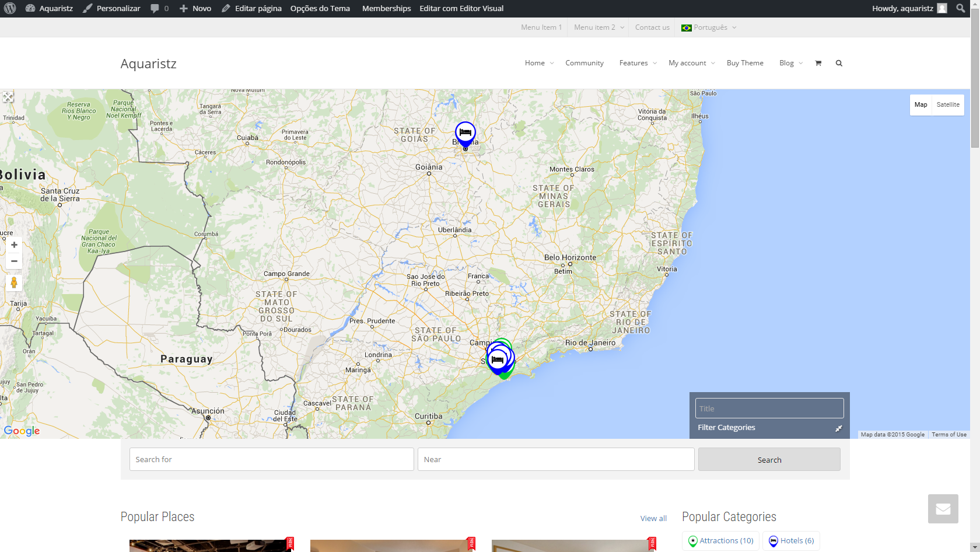This screenshot has height=552, width=980.
Task: Open the Buy Theme link
Action: tap(745, 63)
